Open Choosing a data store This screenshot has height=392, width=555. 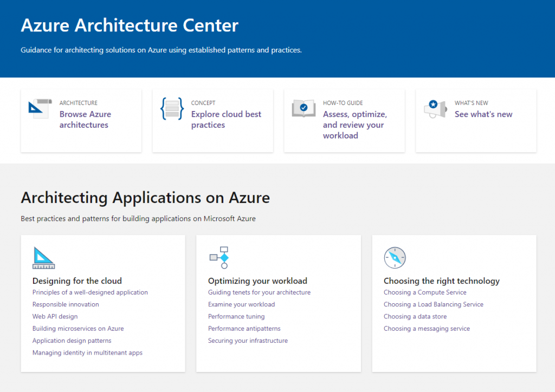point(415,316)
